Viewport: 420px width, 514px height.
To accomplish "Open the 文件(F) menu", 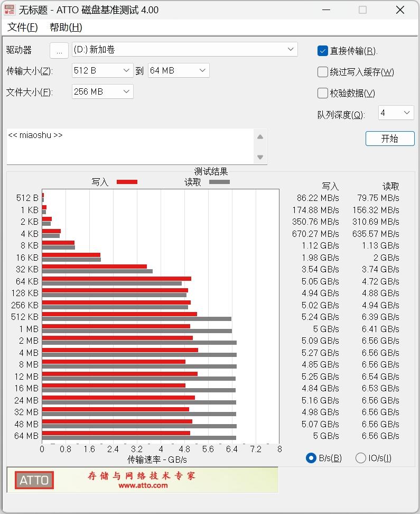I will point(22,27).
